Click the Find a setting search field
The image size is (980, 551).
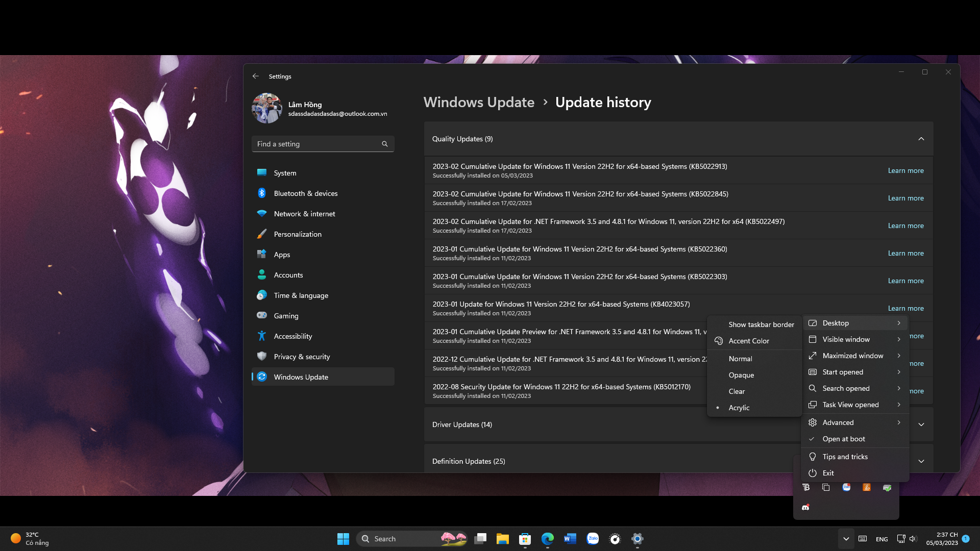(x=323, y=143)
